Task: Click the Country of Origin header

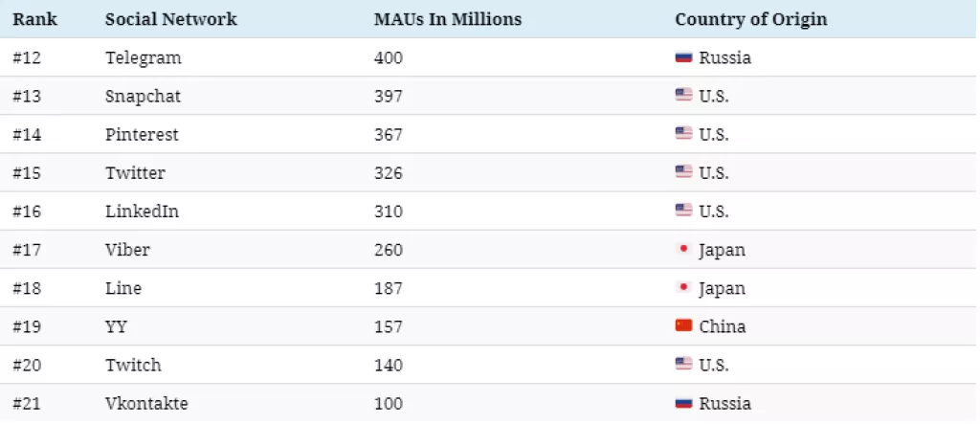Action: tap(751, 19)
